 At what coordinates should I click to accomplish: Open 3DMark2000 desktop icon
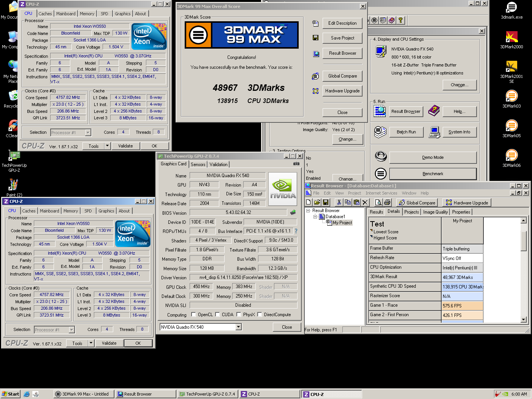[511, 40]
